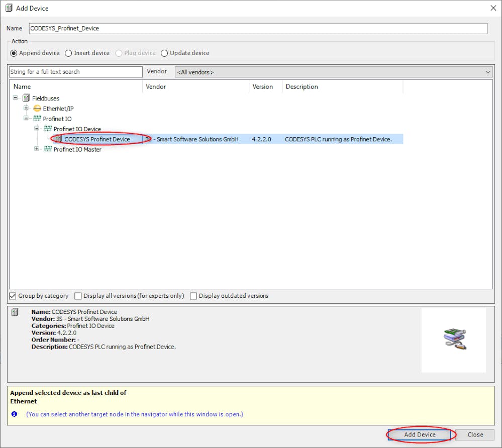
Task: Sort by the Description column header
Action: point(343,87)
